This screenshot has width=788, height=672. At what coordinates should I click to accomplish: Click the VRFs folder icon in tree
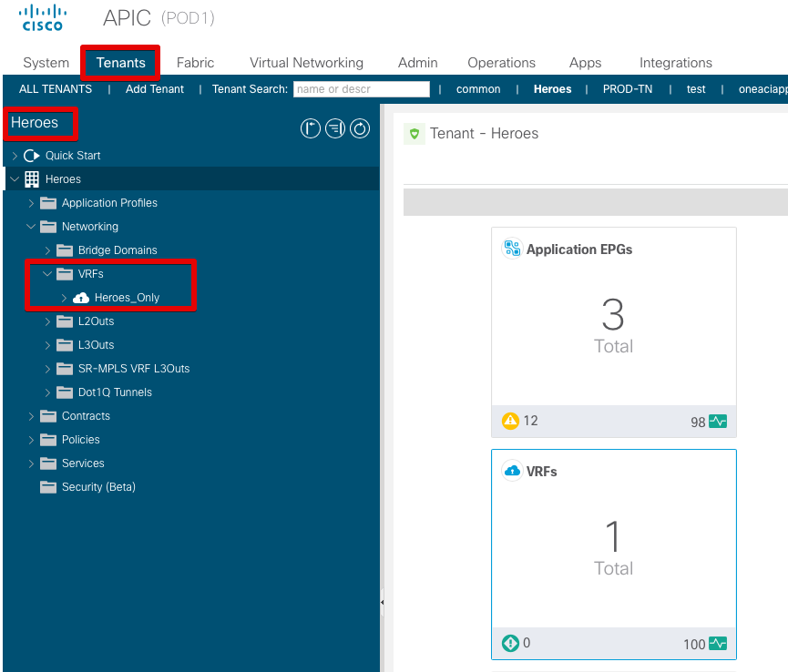(65, 274)
